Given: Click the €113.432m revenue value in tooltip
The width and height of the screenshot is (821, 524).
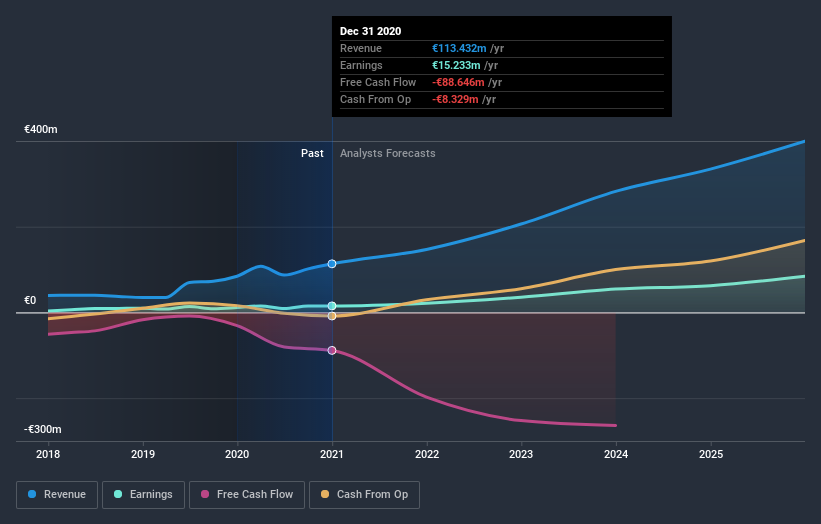Looking at the screenshot, I should coord(459,48).
